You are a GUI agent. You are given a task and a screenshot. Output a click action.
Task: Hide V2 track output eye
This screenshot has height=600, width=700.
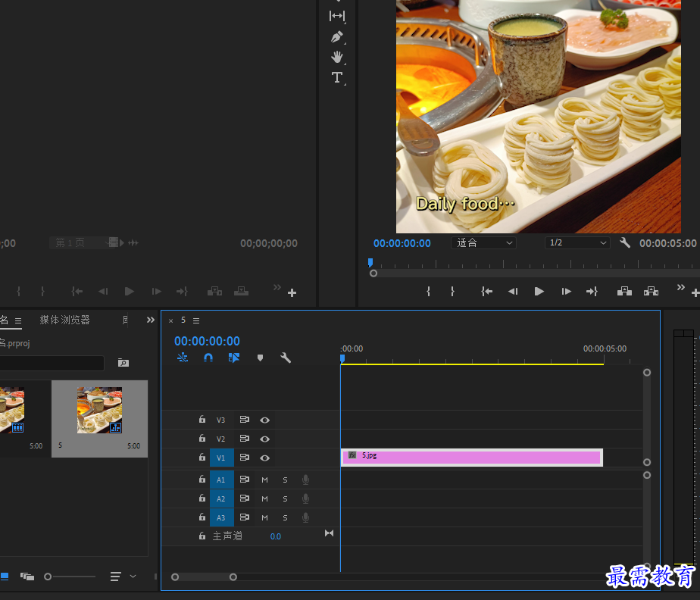coord(264,439)
